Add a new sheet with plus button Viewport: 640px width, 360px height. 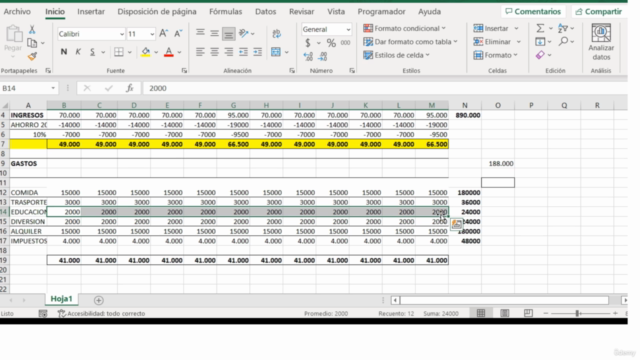(98, 300)
